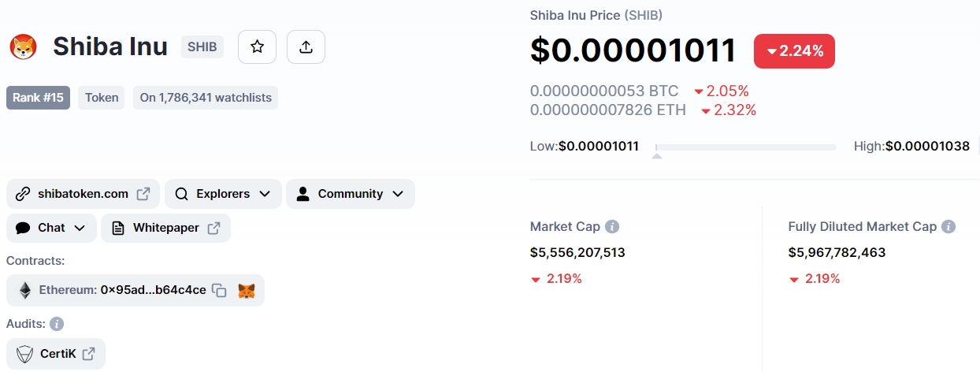980x383 pixels.
Task: Expand the Chat dropdown
Action: click(x=51, y=228)
